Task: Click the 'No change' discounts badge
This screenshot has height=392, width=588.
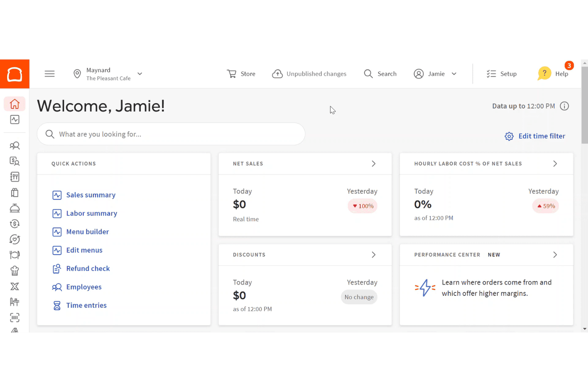Action: (x=359, y=297)
